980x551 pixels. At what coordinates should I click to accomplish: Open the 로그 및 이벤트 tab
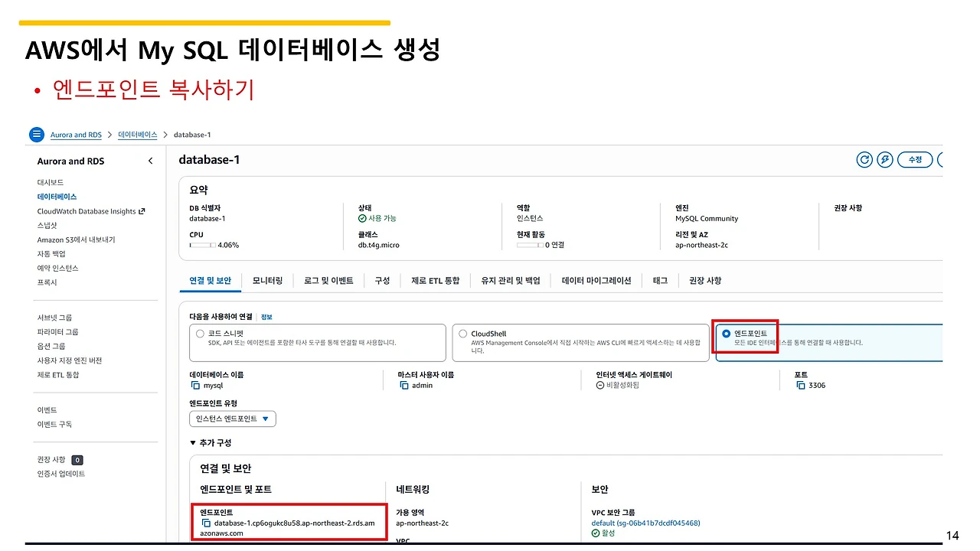click(328, 281)
